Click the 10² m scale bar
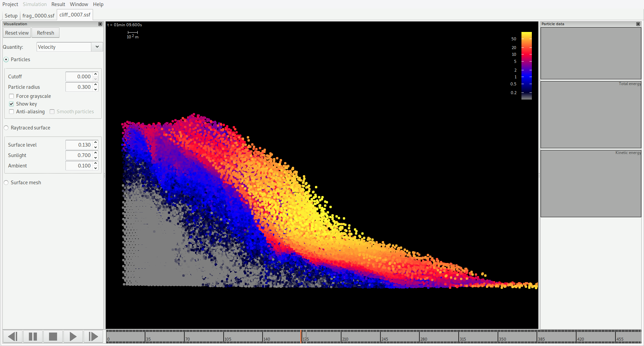 (133, 35)
